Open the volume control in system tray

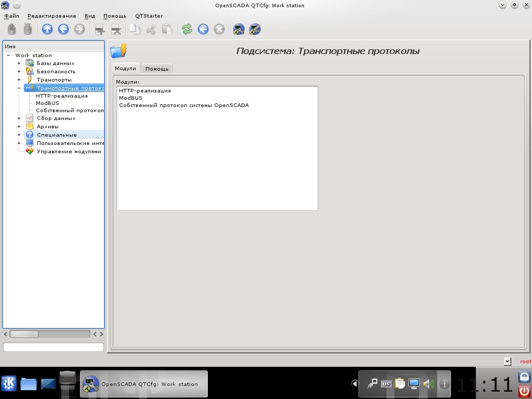coord(428,384)
